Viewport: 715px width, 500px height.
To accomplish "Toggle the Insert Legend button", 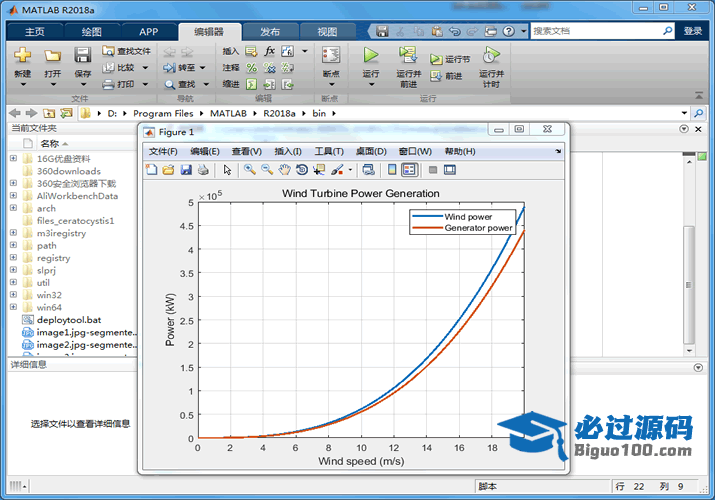I will pos(409,170).
